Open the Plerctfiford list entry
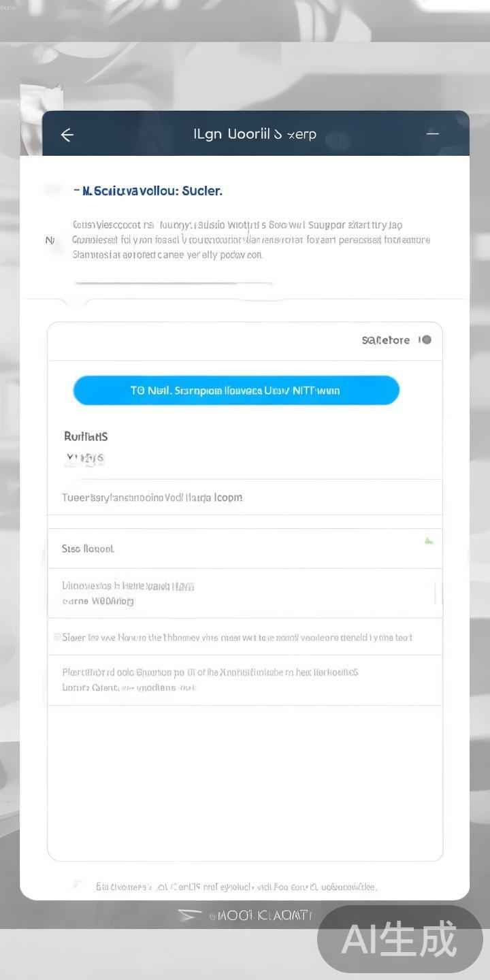This screenshot has height=980, width=490. pyautogui.click(x=245, y=680)
